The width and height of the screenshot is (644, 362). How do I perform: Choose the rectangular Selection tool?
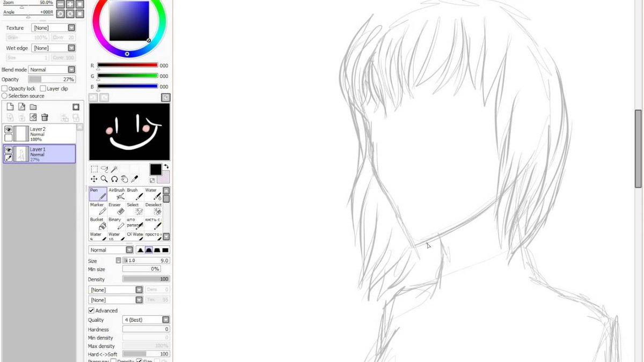(x=94, y=169)
